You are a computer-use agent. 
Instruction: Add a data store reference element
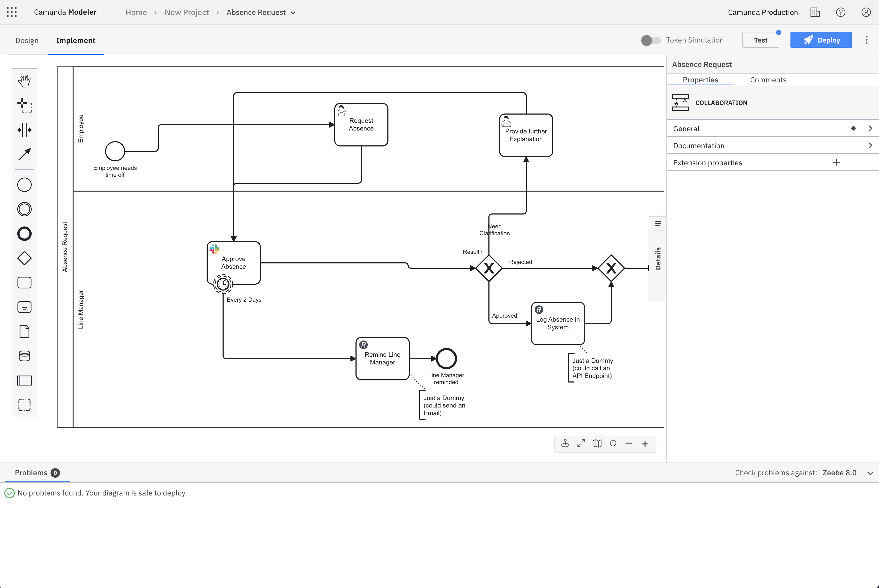pos(24,355)
